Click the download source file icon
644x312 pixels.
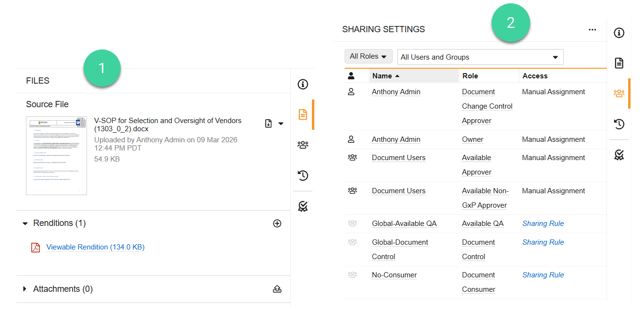tap(269, 124)
